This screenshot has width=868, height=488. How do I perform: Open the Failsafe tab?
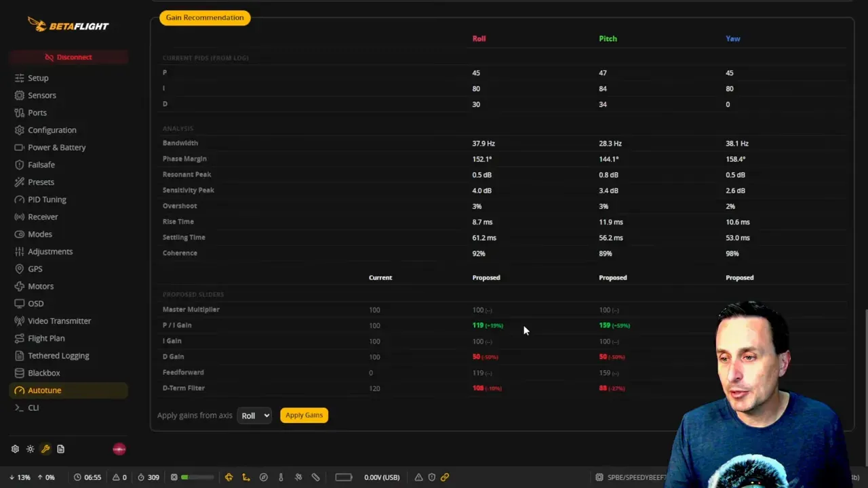click(x=41, y=165)
